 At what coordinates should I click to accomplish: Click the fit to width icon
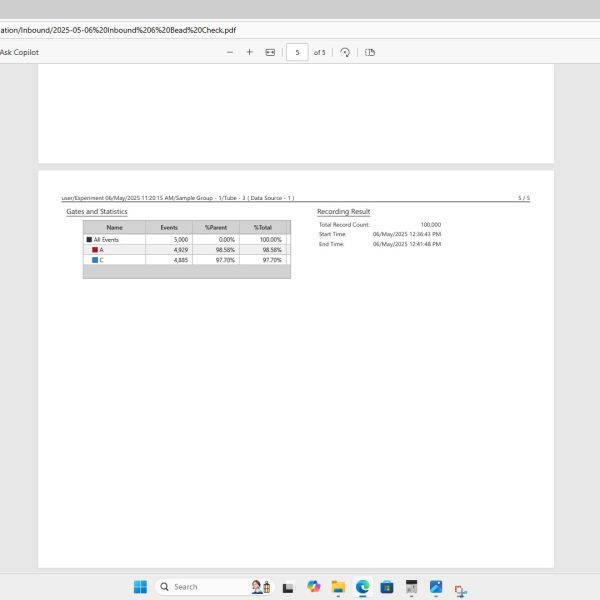270,52
